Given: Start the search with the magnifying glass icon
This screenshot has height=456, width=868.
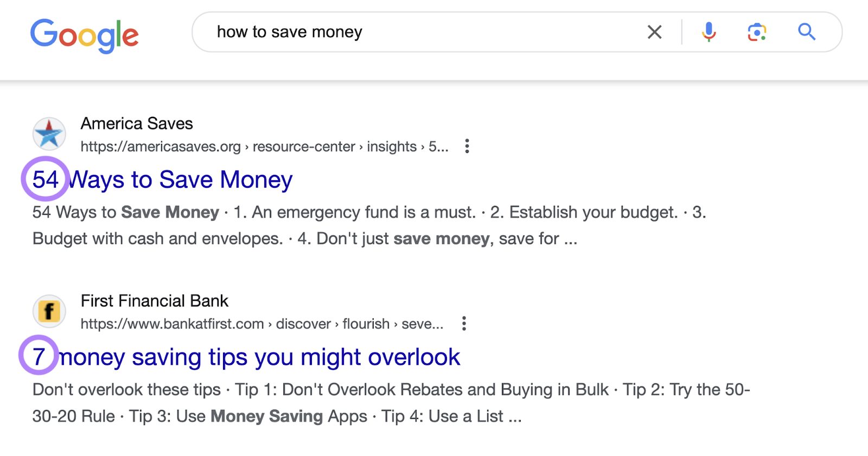Looking at the screenshot, I should coord(806,32).
